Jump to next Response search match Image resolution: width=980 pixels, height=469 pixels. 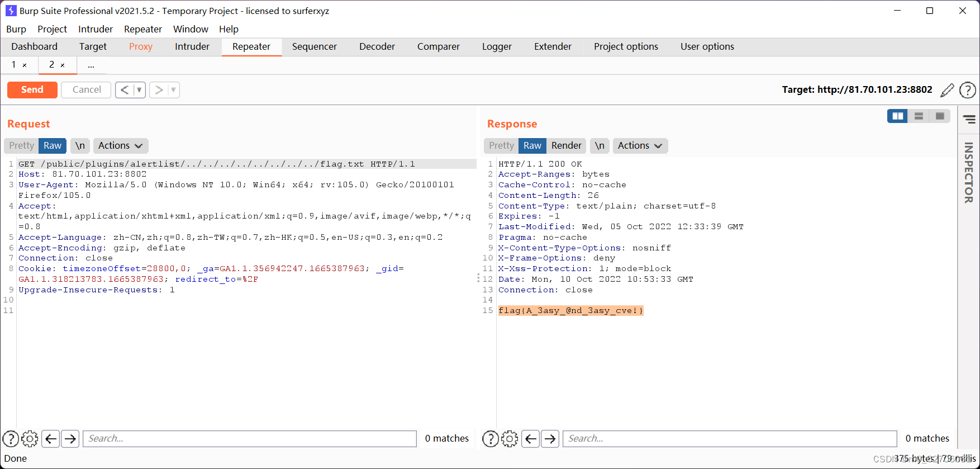pyautogui.click(x=550, y=439)
